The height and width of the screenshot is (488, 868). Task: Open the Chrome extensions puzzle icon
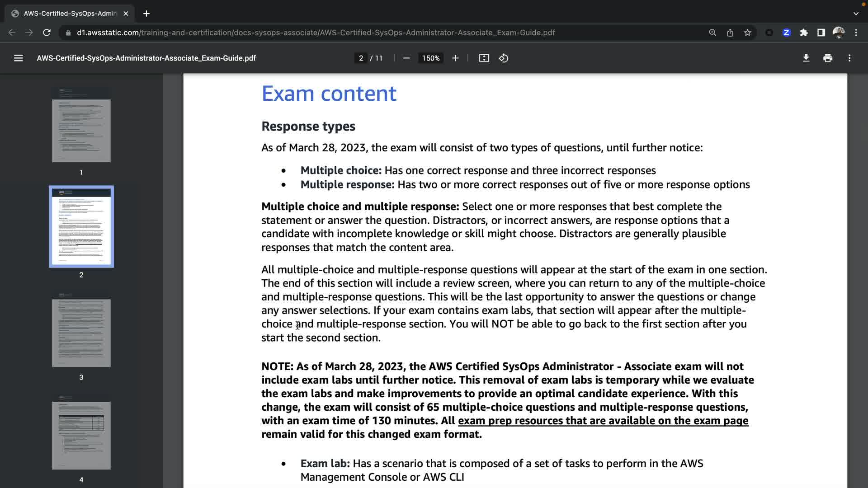[804, 33]
